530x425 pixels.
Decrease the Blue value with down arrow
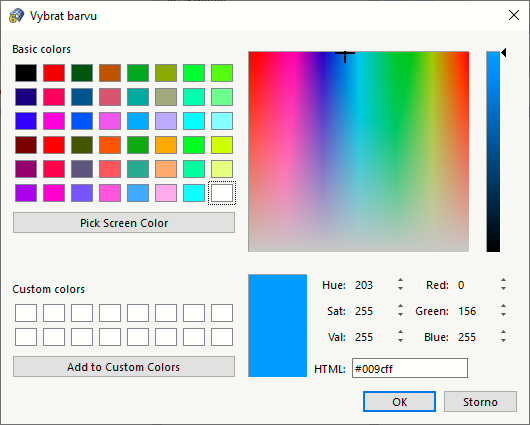(x=504, y=340)
